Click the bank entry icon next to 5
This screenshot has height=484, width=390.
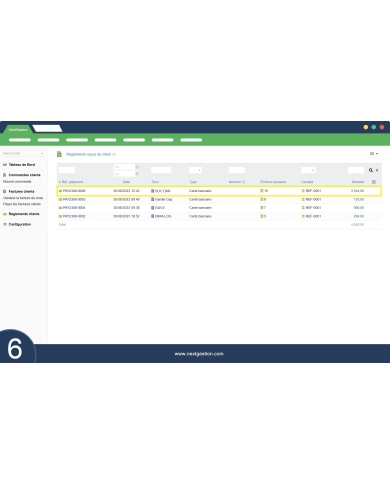pos(262,216)
